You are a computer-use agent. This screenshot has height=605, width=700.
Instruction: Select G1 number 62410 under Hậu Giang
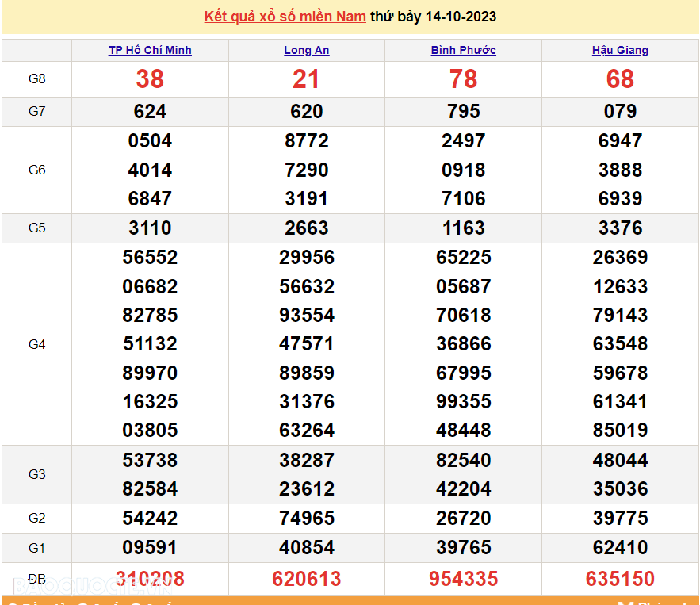point(620,548)
